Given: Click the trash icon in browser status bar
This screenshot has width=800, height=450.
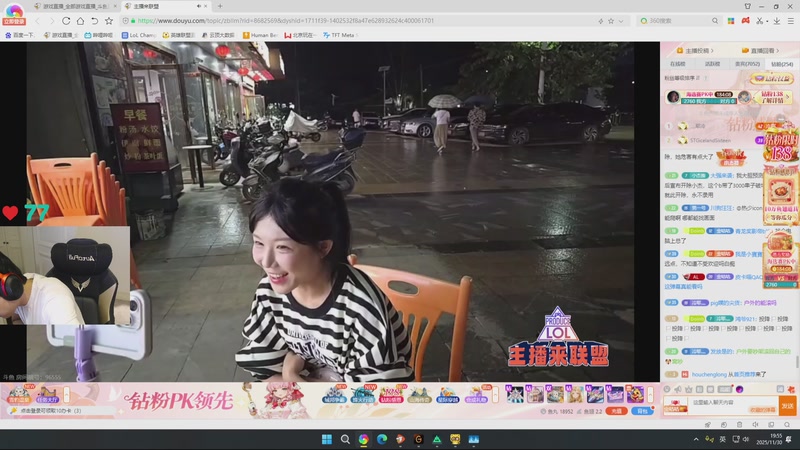Looking at the screenshot, I should [x=740, y=424].
